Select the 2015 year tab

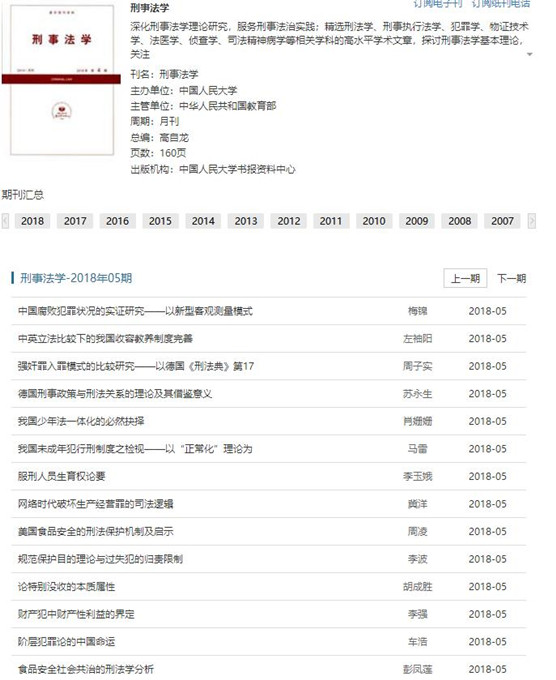[160, 221]
